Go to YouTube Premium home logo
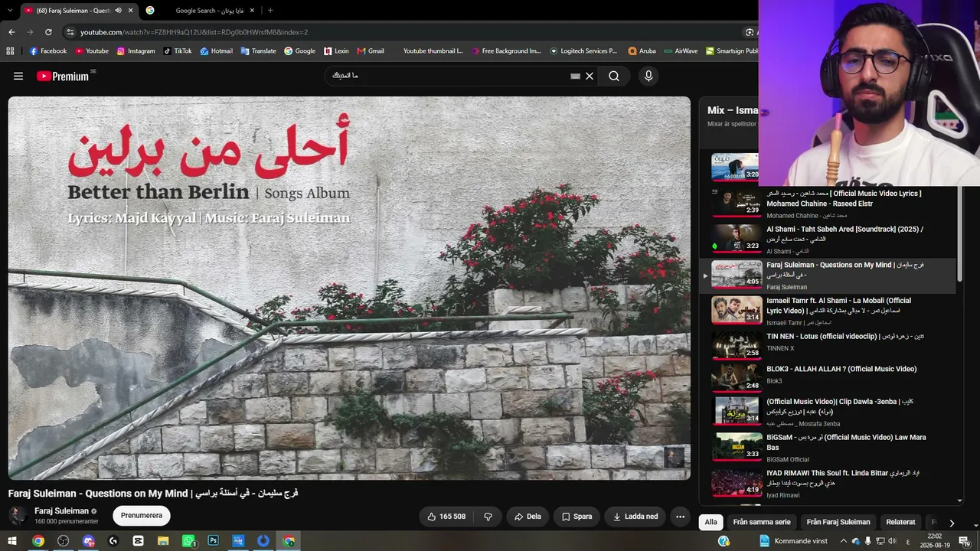 click(63, 76)
